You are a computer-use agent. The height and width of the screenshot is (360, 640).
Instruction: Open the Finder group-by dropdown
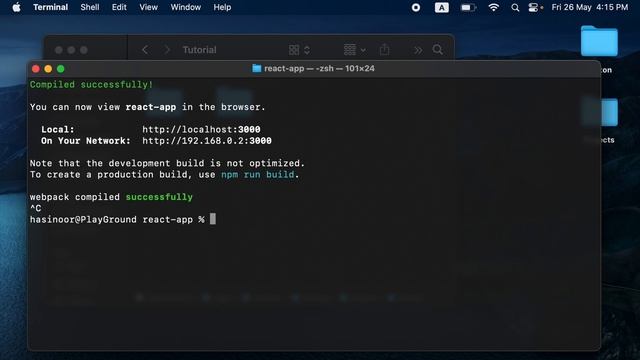pos(354,50)
